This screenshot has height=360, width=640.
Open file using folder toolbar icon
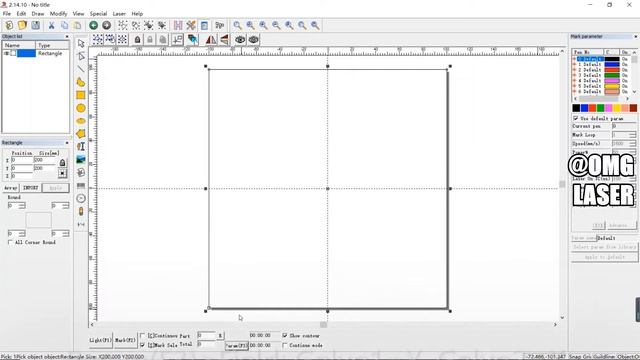point(22,25)
